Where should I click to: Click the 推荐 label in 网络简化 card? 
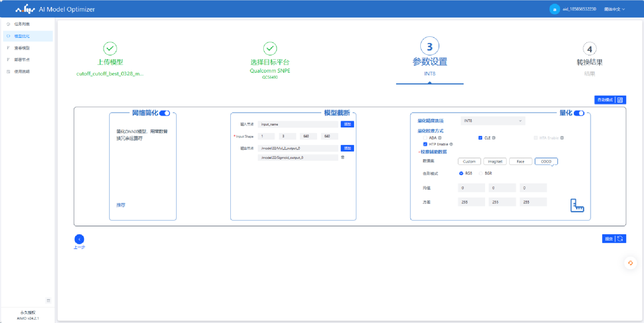pyautogui.click(x=121, y=205)
